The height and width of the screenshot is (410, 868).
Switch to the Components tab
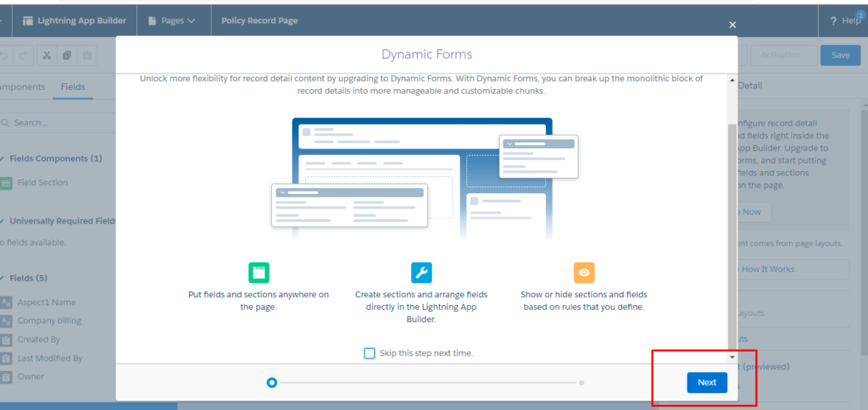pos(22,87)
